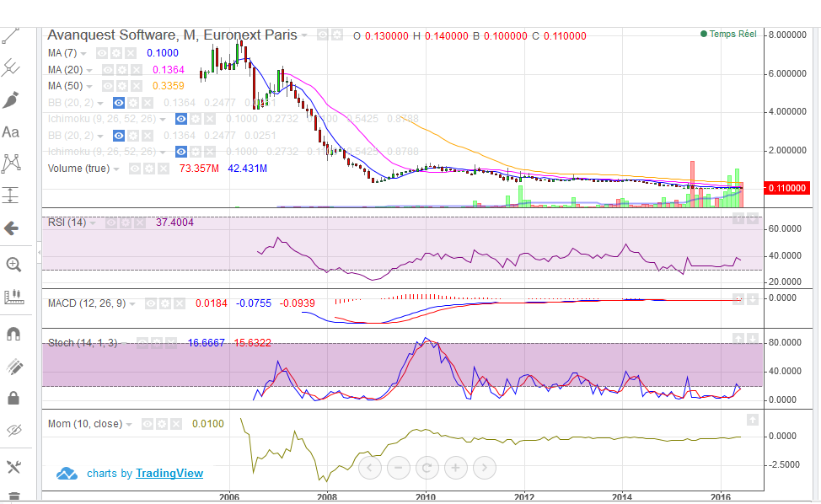Choose the Text annotation tool
821x504 pixels.
[x=11, y=132]
